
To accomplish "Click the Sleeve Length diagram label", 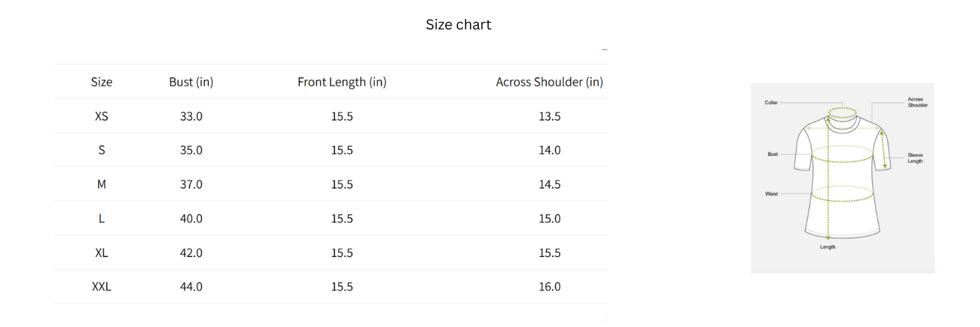I will [915, 158].
